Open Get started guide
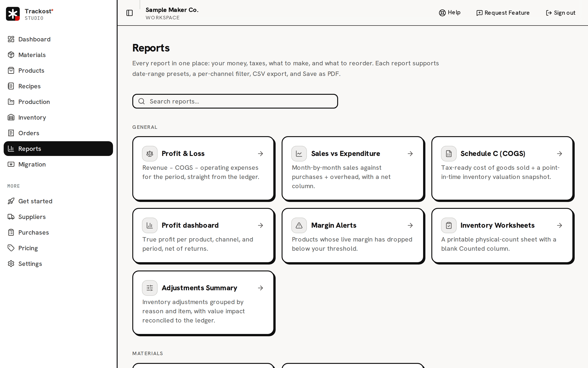The image size is (588, 368). point(58,201)
